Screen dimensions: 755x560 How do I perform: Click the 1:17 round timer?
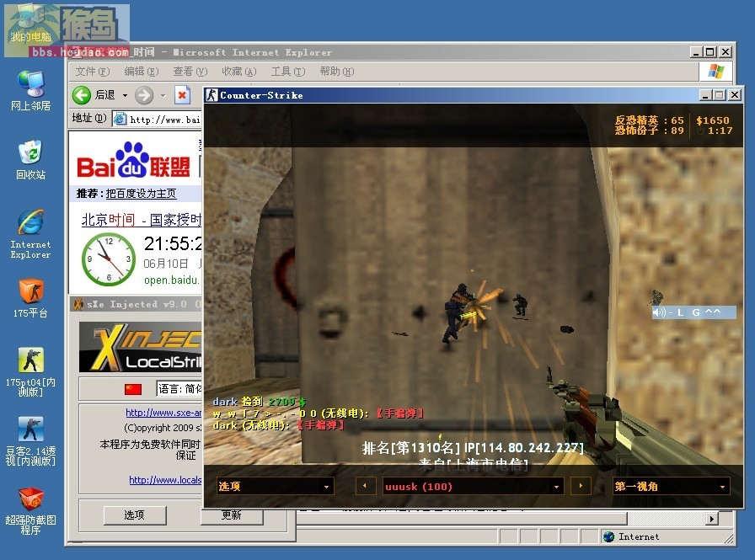pyautogui.click(x=720, y=131)
